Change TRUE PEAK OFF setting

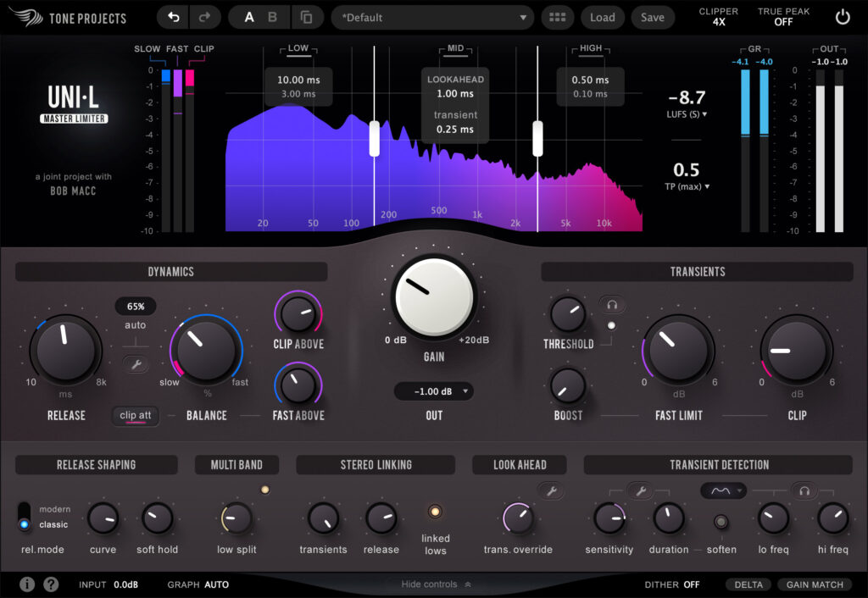click(783, 17)
